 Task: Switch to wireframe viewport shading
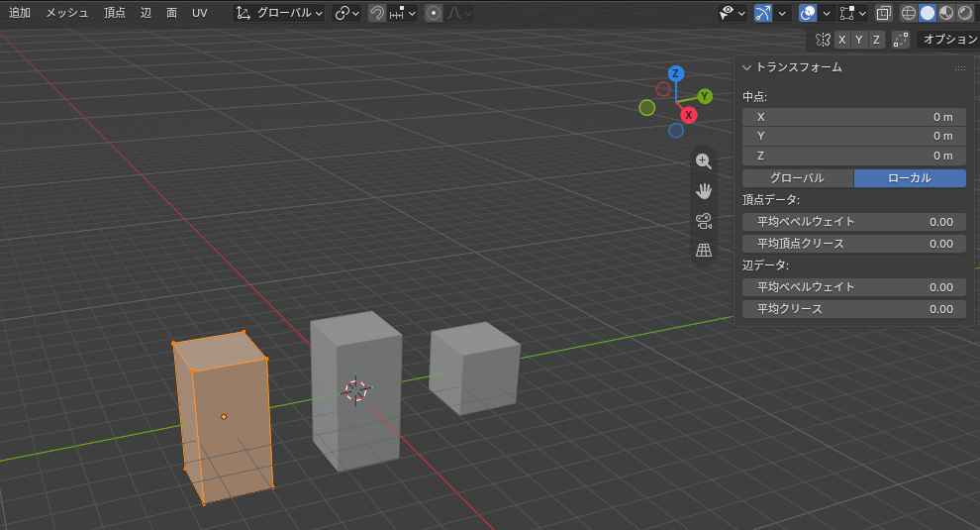(908, 13)
